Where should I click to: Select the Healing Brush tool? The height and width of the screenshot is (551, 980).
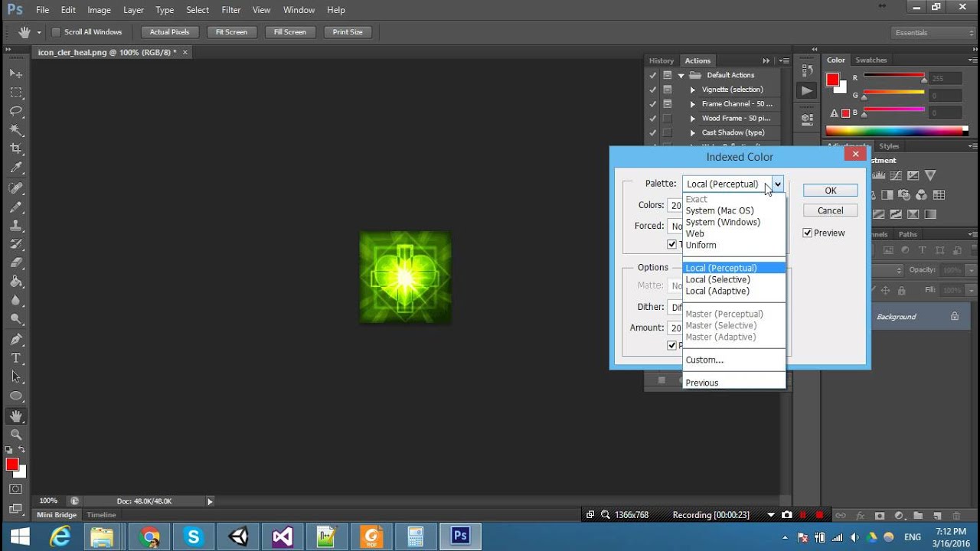click(15, 187)
